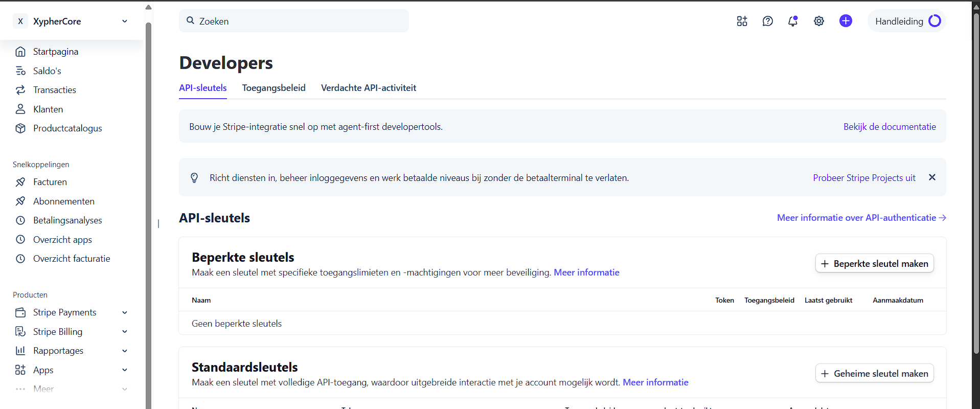Screen dimensions: 980x409
Task: Expand the Rapportages menu chevron
Action: [x=125, y=351]
